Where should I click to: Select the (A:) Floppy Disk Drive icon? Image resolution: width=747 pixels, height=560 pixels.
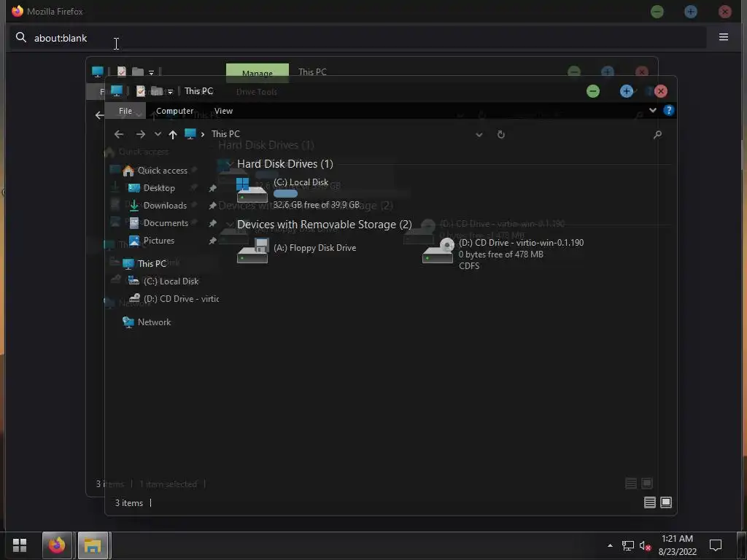pyautogui.click(x=252, y=251)
